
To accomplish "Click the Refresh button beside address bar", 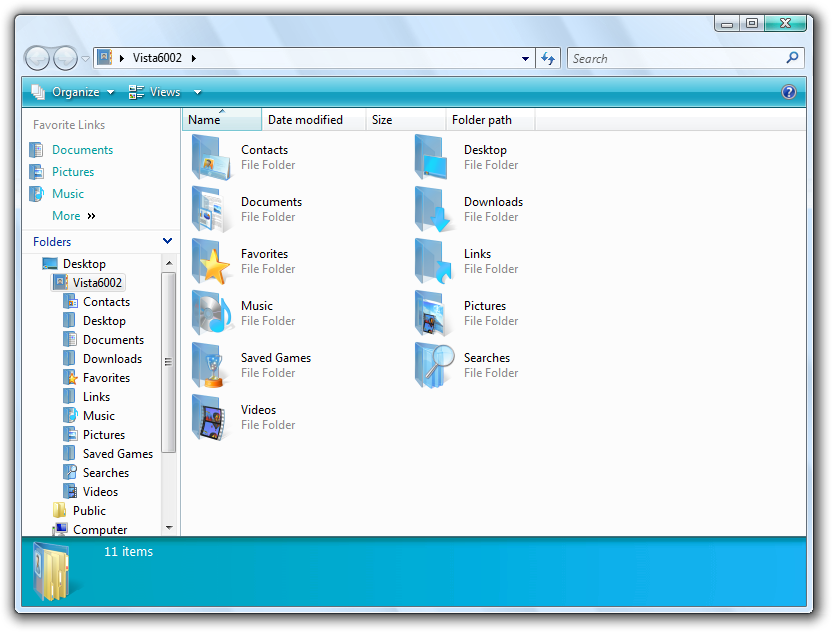I will (x=548, y=59).
